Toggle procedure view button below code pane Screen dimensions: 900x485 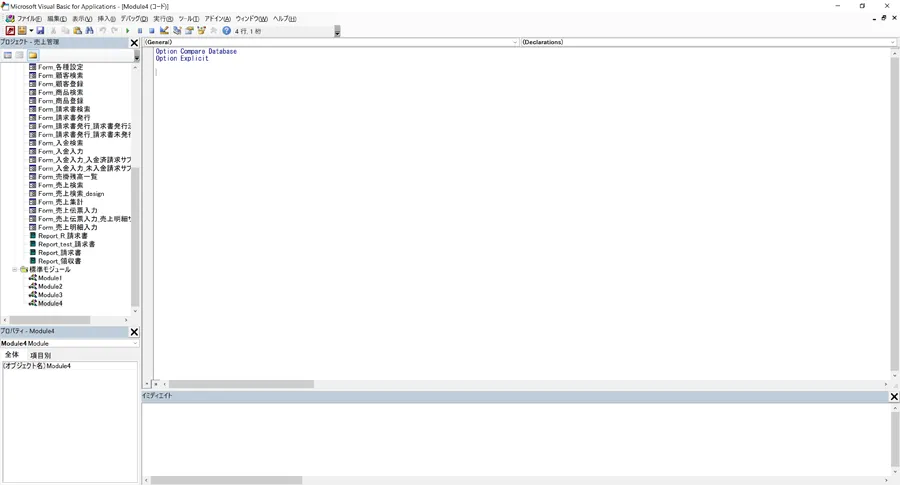(147, 384)
